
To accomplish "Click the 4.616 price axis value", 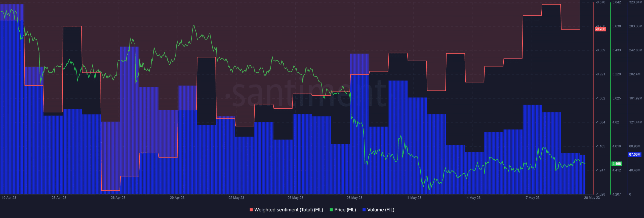I will click(x=617, y=146).
